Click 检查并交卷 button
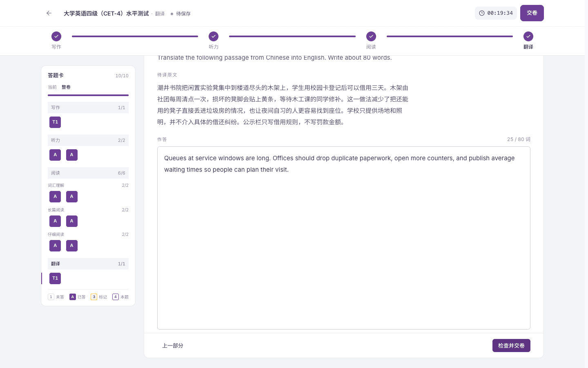The image size is (588, 368). [511, 346]
